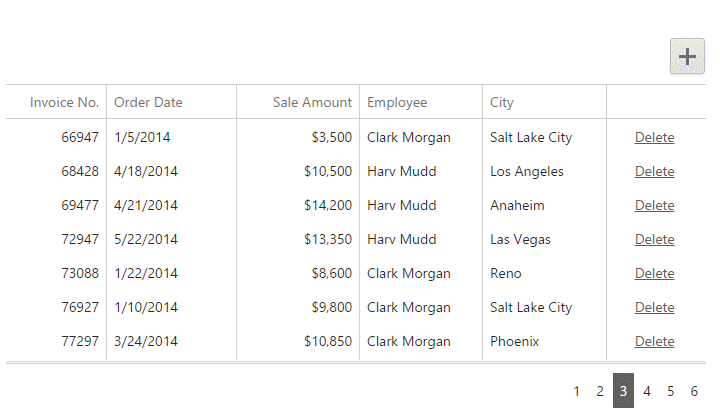Go to page 6 of the grid

point(694,391)
